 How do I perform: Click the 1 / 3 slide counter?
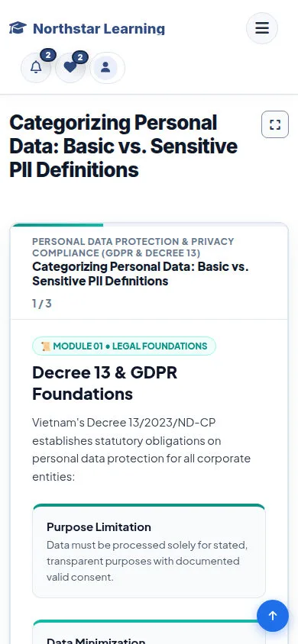point(42,304)
